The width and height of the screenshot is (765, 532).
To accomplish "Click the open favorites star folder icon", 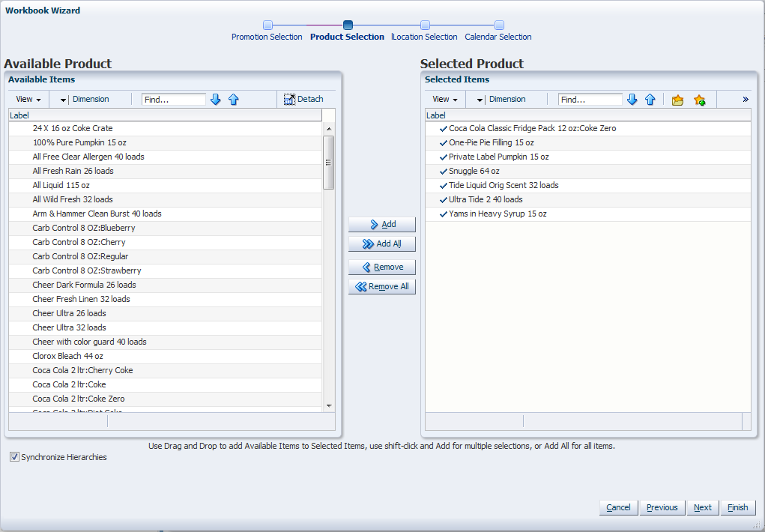I will pos(677,100).
